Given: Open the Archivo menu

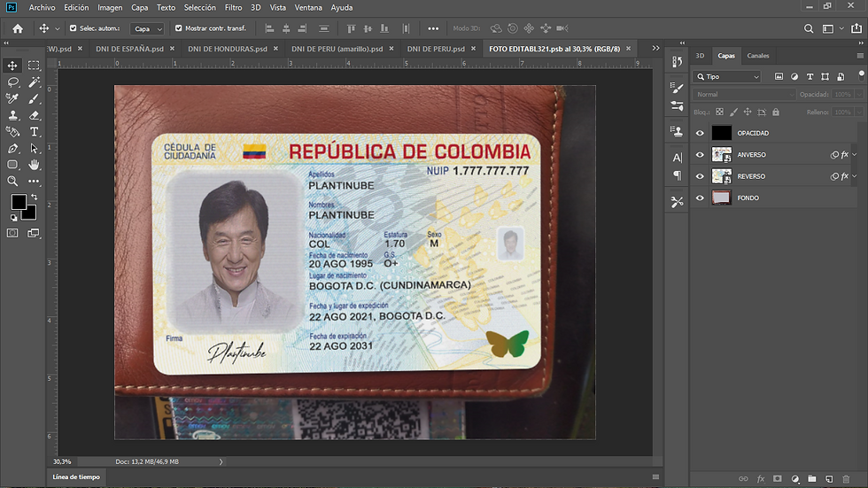Looking at the screenshot, I should tap(43, 8).
